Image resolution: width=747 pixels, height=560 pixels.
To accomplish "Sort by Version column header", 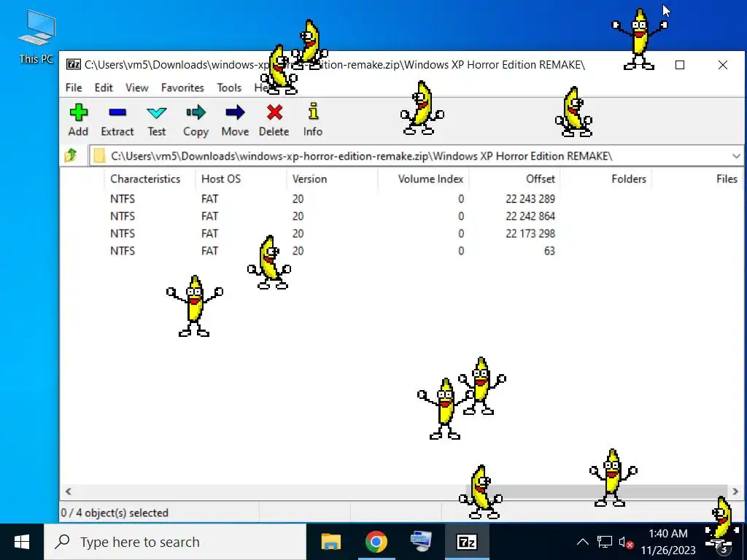I will [332, 179].
